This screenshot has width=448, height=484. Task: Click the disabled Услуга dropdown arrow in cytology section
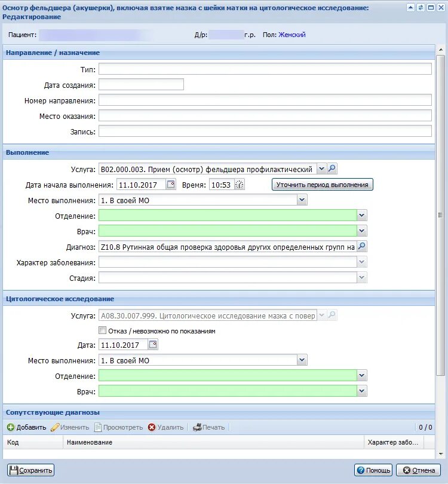321,315
